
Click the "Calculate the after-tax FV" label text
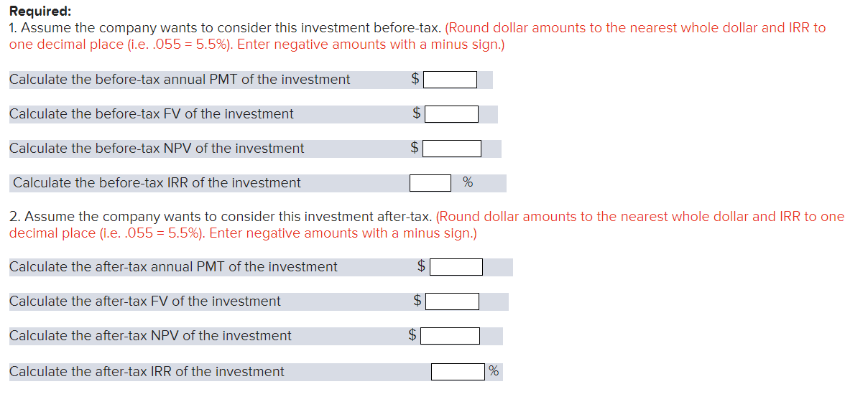(x=145, y=301)
